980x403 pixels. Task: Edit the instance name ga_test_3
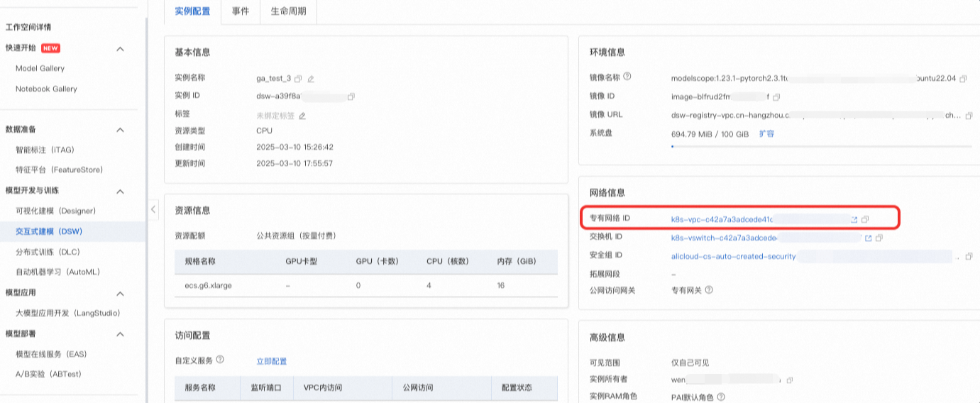311,78
